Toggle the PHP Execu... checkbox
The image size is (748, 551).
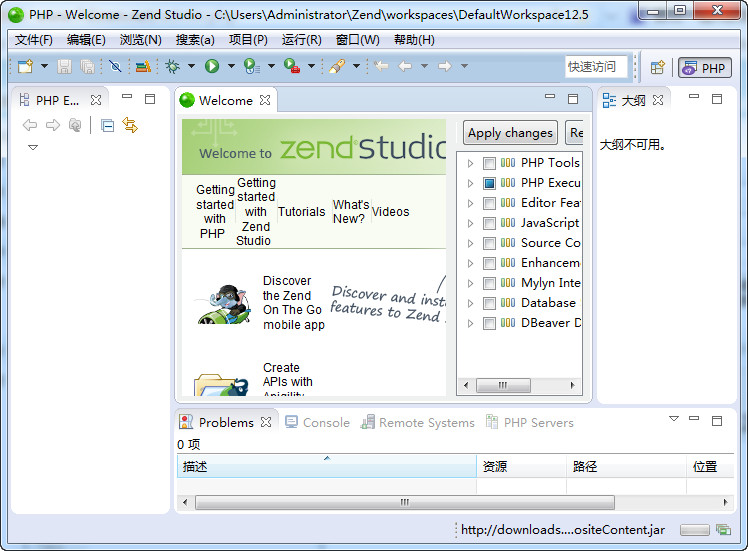pyautogui.click(x=489, y=184)
